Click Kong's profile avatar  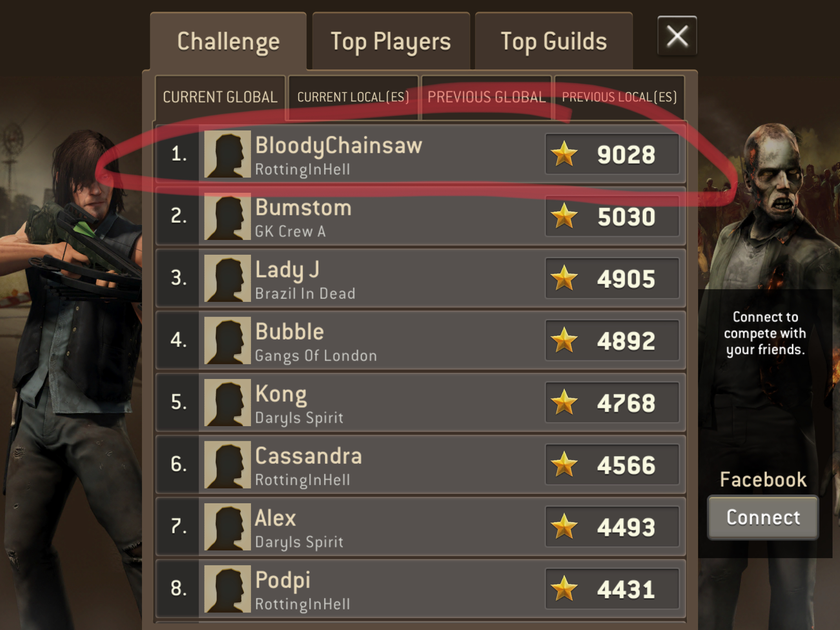[227, 402]
